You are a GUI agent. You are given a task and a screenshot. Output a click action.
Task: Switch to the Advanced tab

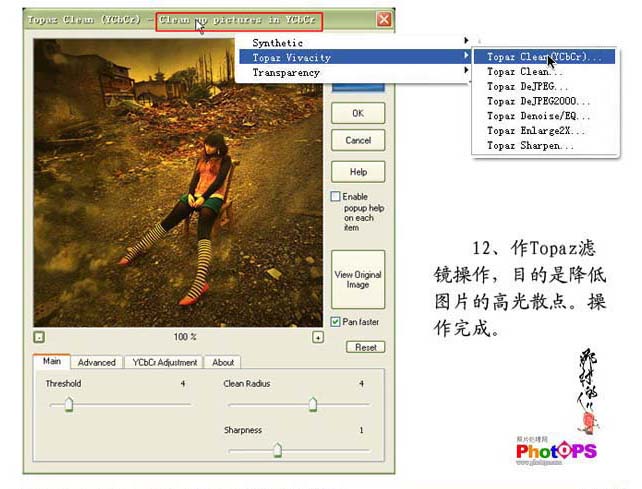97,362
